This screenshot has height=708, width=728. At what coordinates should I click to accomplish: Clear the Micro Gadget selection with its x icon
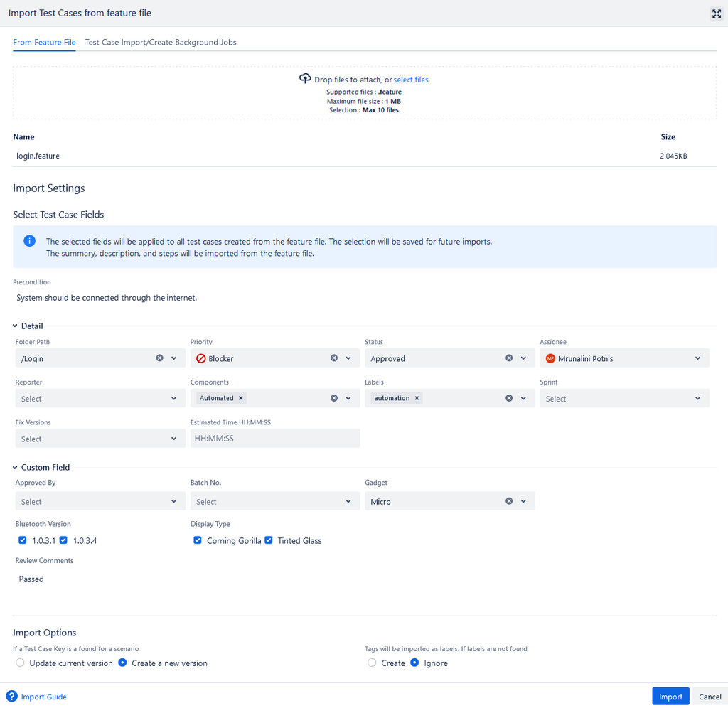click(x=508, y=500)
